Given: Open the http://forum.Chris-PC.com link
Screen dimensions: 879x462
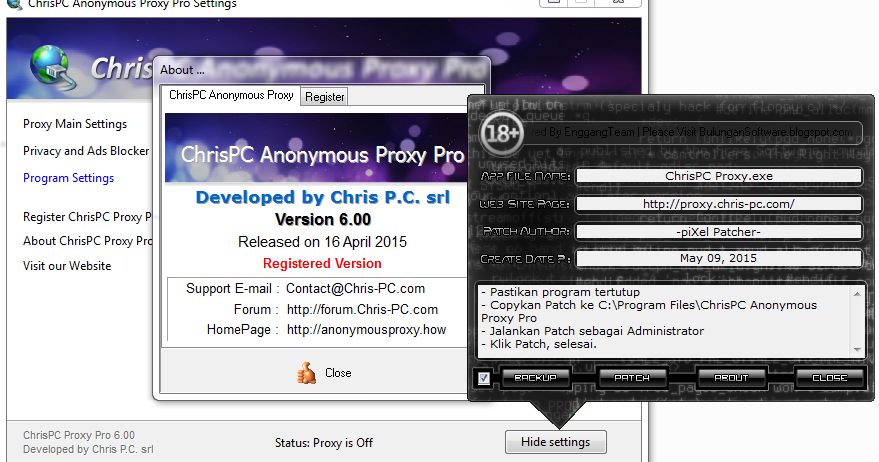Looking at the screenshot, I should point(362,309).
